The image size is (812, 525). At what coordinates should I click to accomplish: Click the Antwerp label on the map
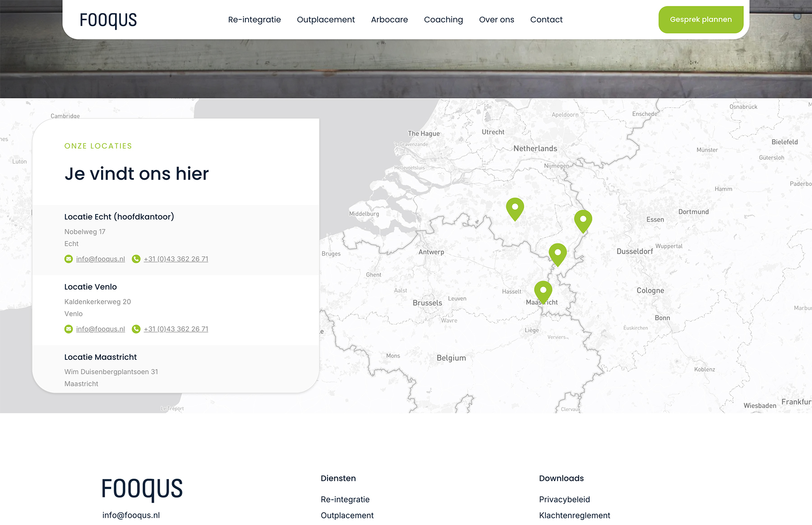point(431,252)
